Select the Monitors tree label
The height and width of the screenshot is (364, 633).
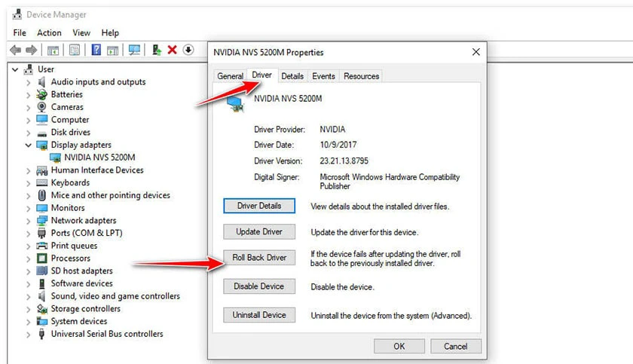click(68, 208)
